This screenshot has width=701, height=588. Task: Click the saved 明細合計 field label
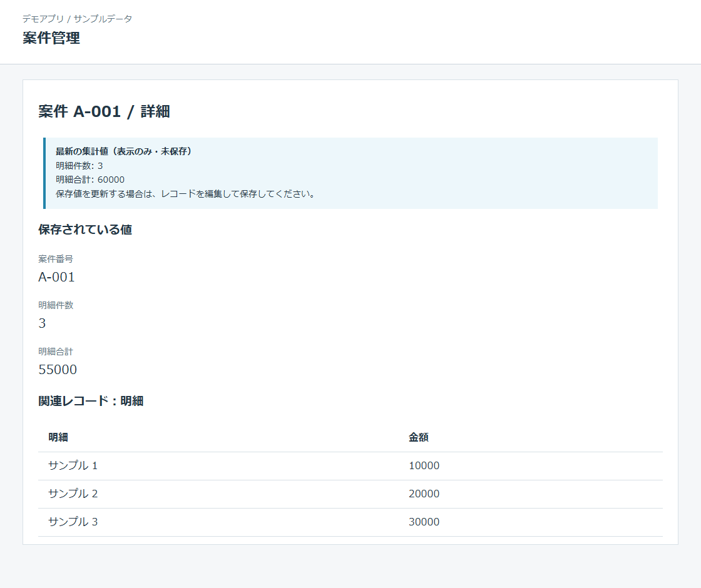click(56, 352)
